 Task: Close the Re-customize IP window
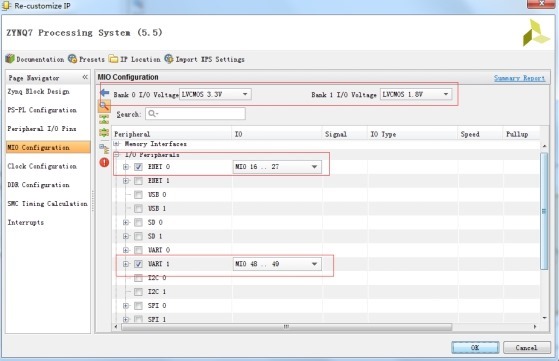(541, 4)
